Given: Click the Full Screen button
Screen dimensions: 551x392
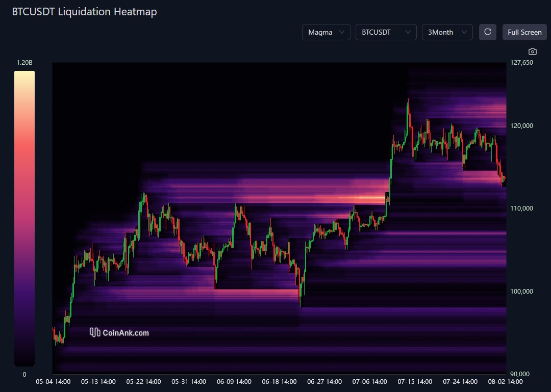Looking at the screenshot, I should (524, 32).
